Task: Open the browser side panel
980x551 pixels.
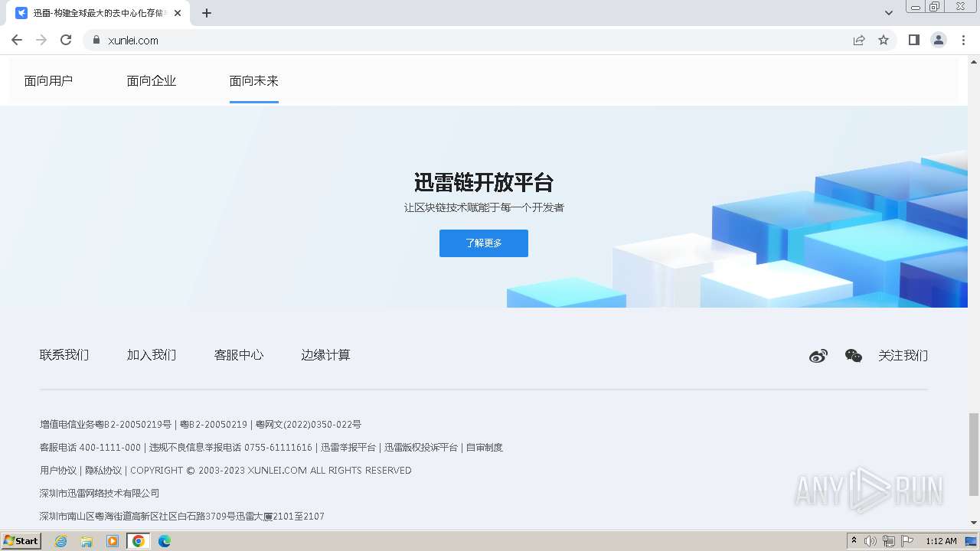Action: pos(913,40)
